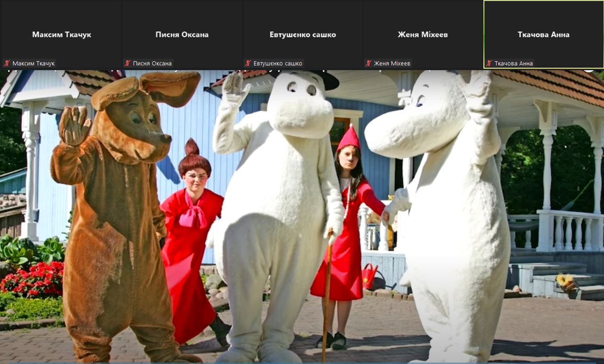Click the small Ткачова Анна label beside the mic
Viewport: 604px width, 364px height.
(x=513, y=63)
